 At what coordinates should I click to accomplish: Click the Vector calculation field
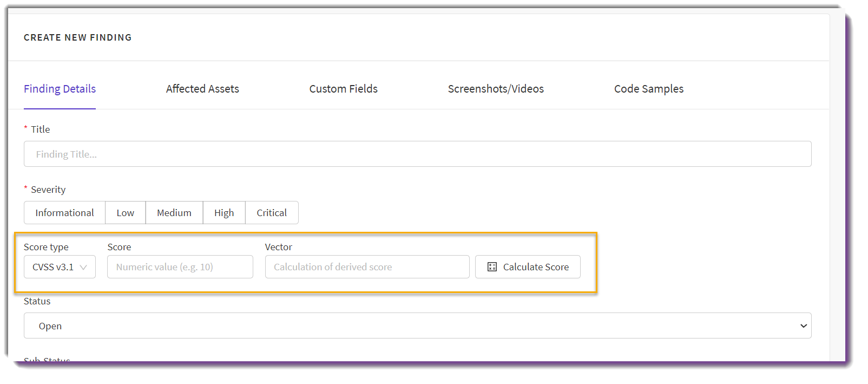coord(367,267)
